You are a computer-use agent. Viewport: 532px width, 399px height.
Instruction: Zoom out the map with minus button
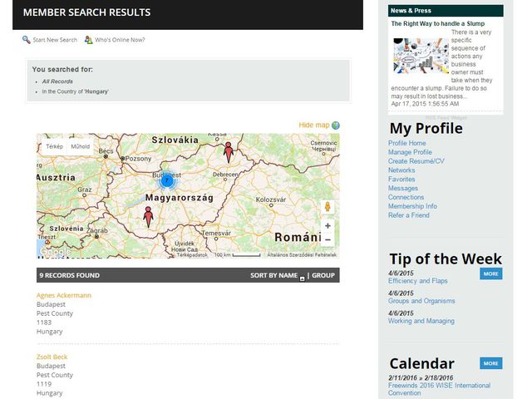tap(328, 239)
